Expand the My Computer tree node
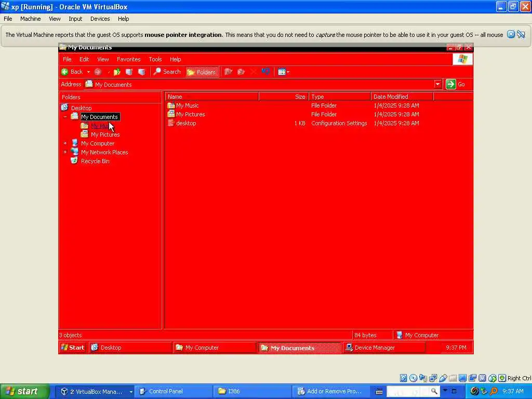Screen dimensions: 532x399 click(x=65, y=143)
